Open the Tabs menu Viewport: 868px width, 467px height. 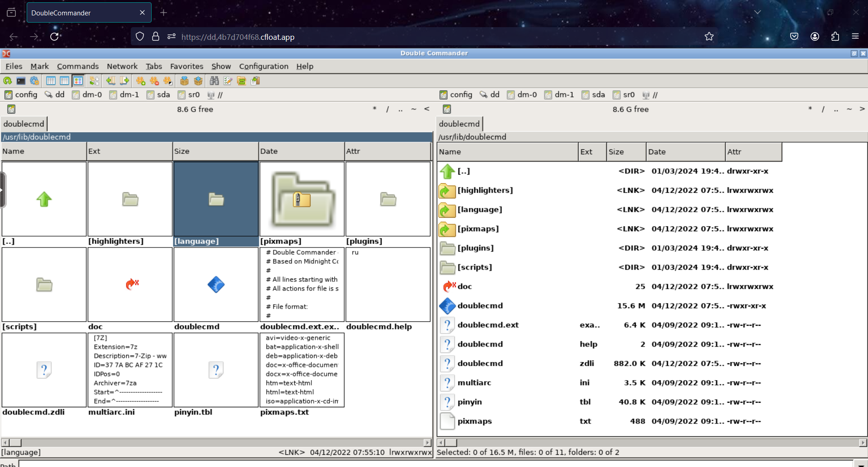pos(153,66)
